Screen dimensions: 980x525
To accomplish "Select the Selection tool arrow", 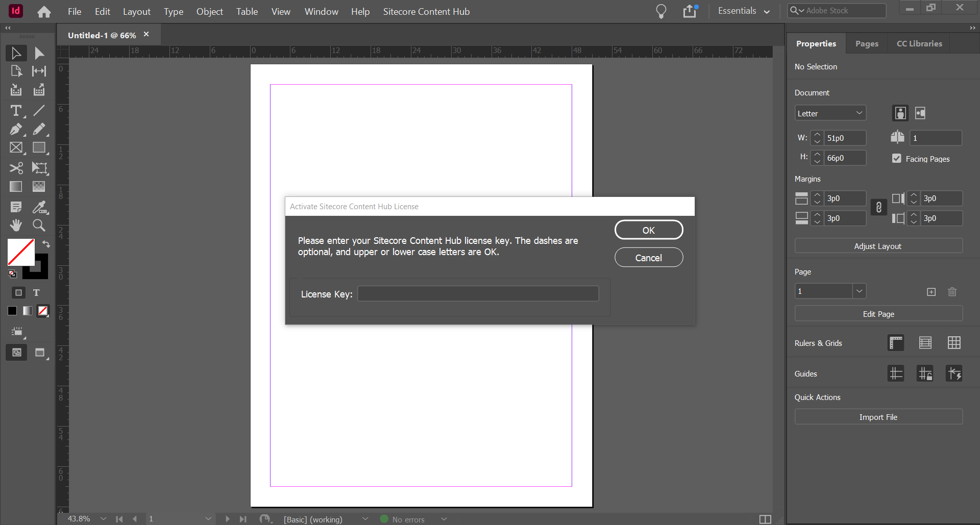I will pyautogui.click(x=16, y=53).
